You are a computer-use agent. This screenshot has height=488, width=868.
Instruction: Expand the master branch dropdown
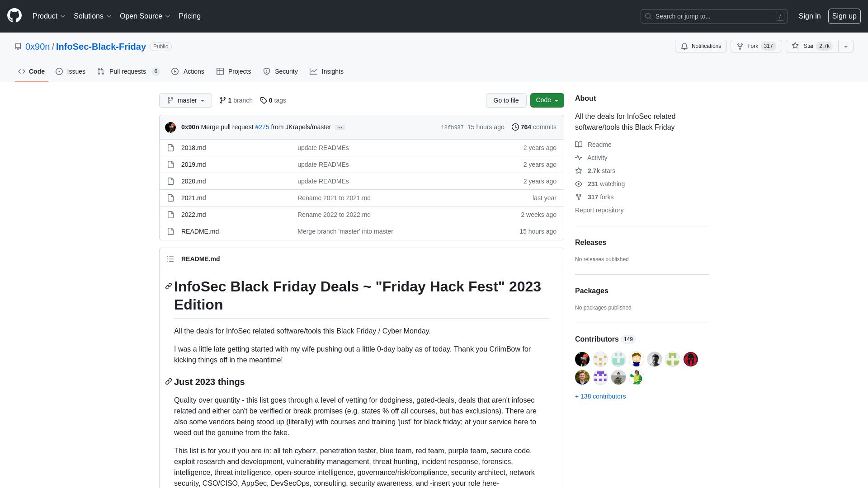click(185, 100)
